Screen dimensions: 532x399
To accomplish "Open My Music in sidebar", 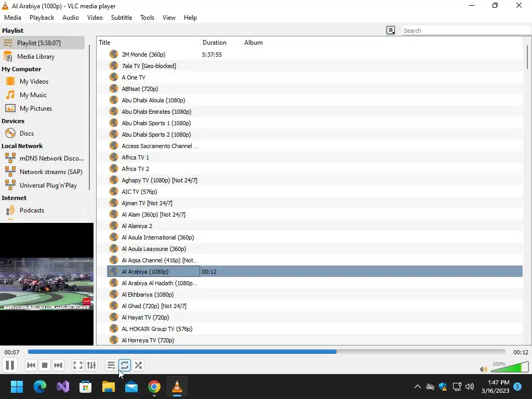I will (42, 95).
